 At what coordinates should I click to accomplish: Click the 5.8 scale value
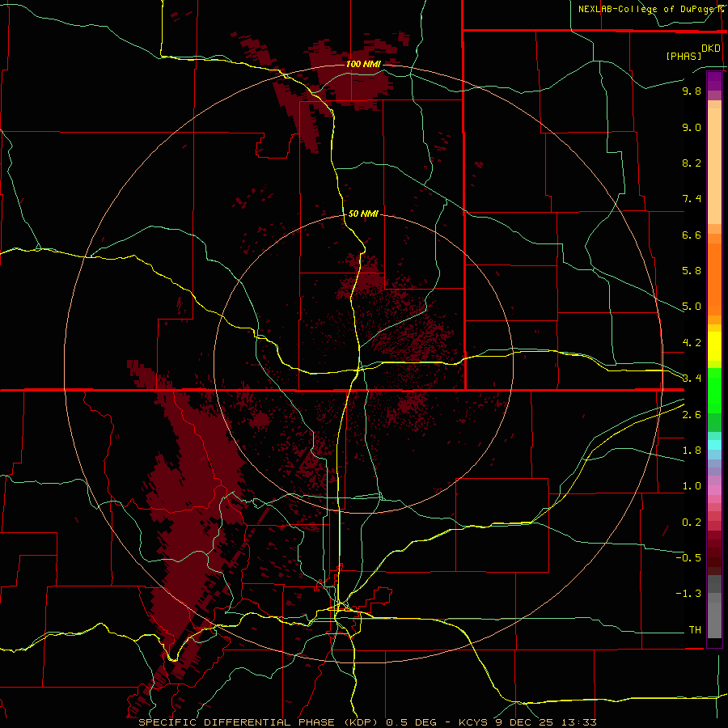pos(692,271)
